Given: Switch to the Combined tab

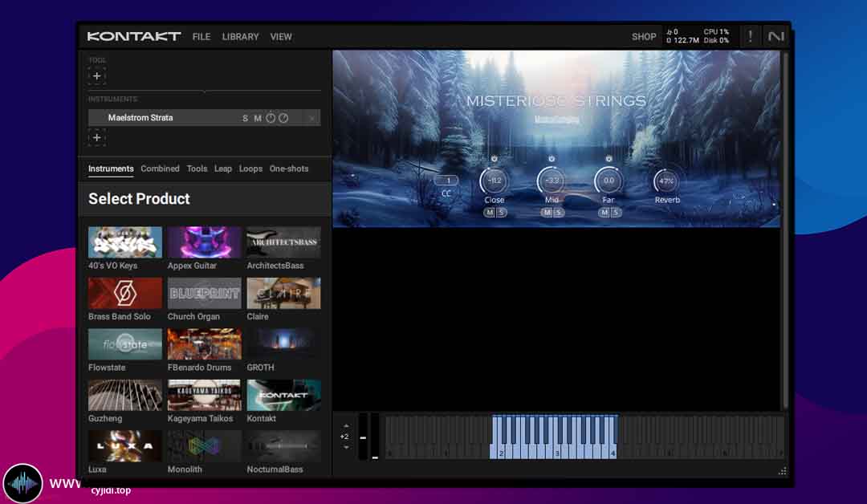Looking at the screenshot, I should click(x=160, y=169).
